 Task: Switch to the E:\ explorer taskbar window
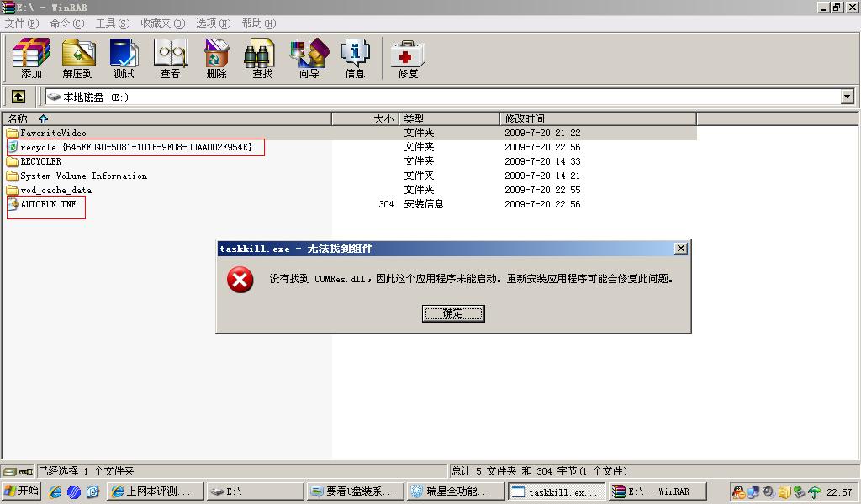tap(256, 491)
